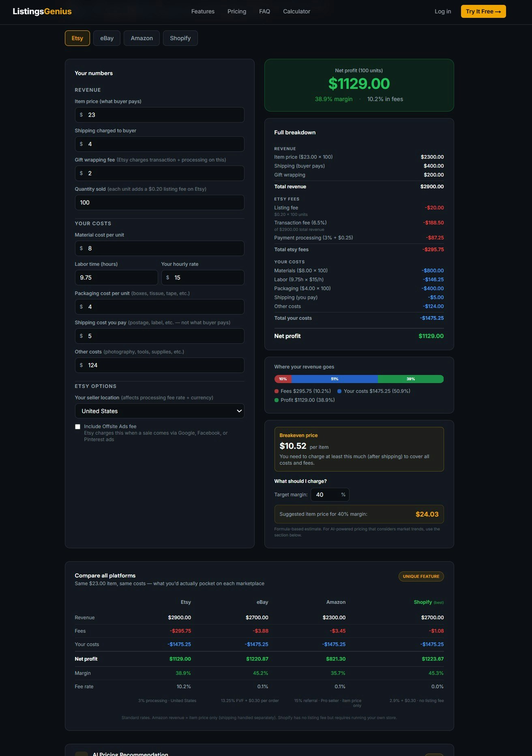Open the Pricing nav link
The height and width of the screenshot is (756, 532).
point(237,11)
